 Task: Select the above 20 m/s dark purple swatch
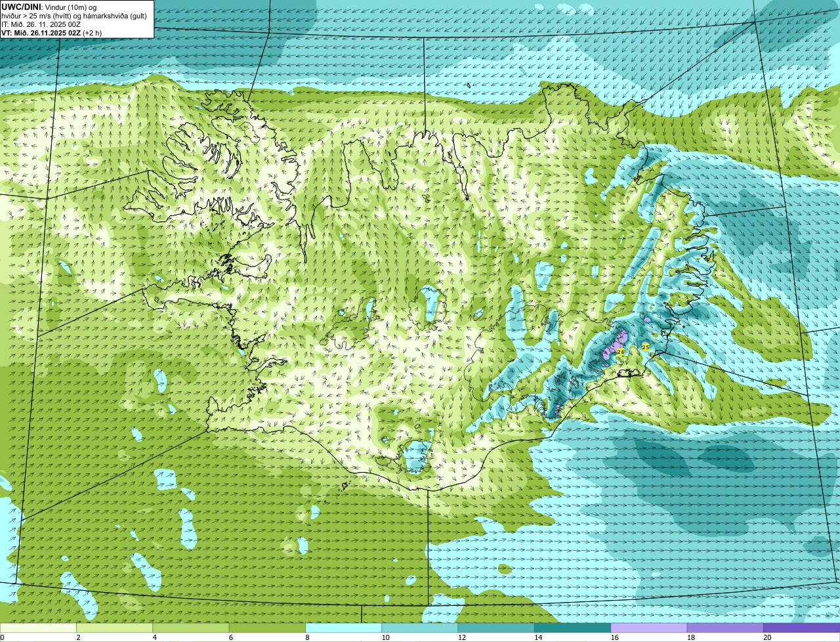[x=801, y=628]
